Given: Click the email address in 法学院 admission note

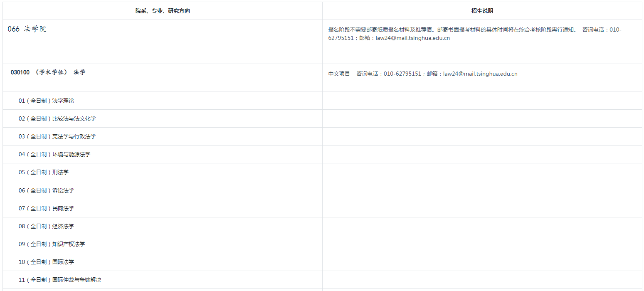Looking at the screenshot, I should tap(412, 38).
